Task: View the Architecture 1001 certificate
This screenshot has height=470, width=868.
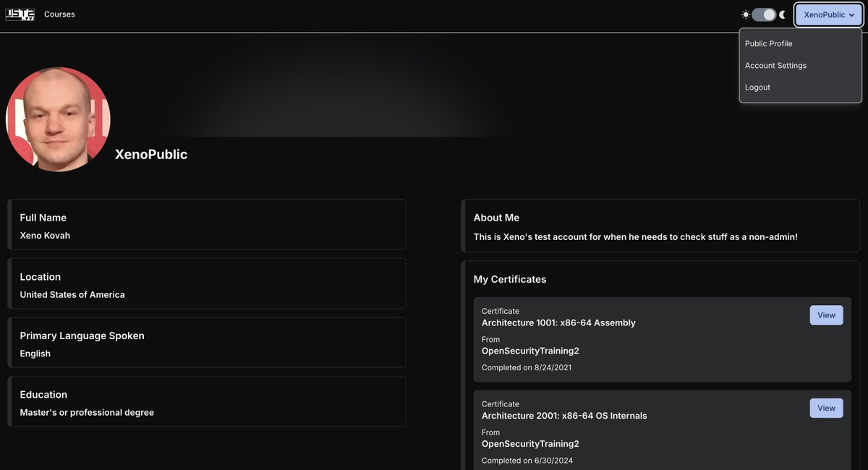Action: (x=826, y=315)
